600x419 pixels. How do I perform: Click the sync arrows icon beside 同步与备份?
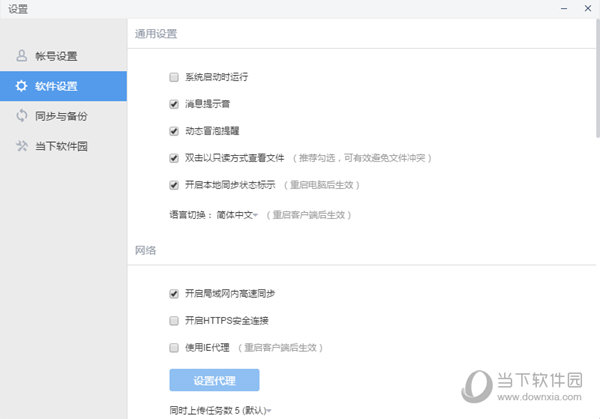22,116
